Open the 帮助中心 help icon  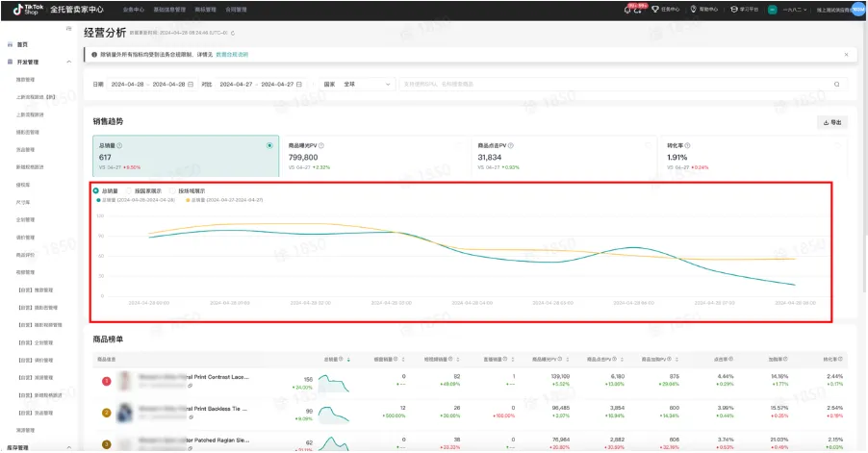(x=693, y=10)
